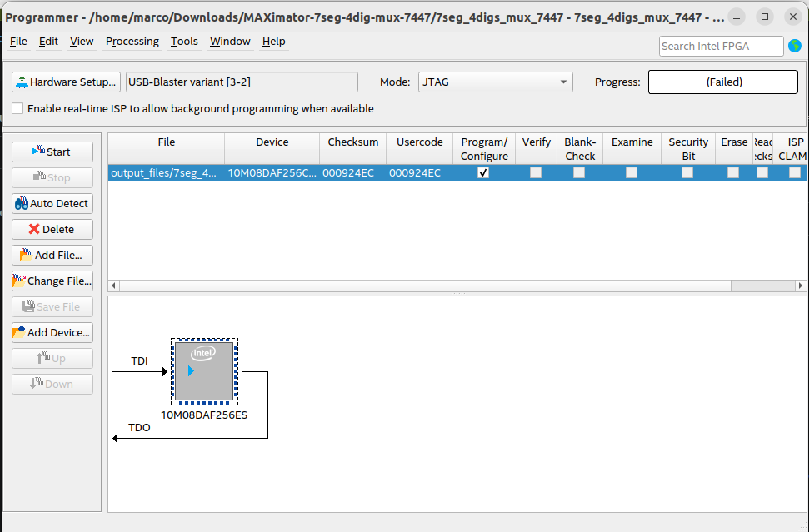The image size is (809, 532).
Task: Click the Device column header
Action: coord(272,149)
